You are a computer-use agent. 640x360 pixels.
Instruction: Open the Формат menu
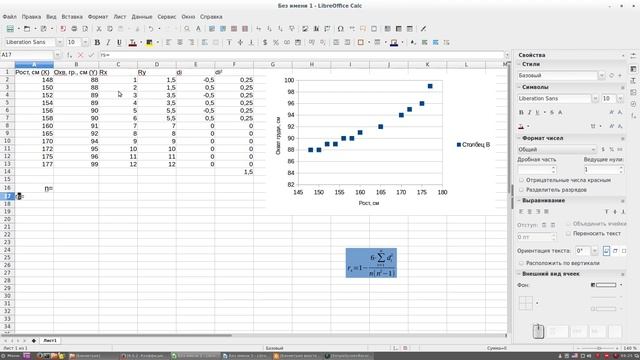[x=98, y=17]
